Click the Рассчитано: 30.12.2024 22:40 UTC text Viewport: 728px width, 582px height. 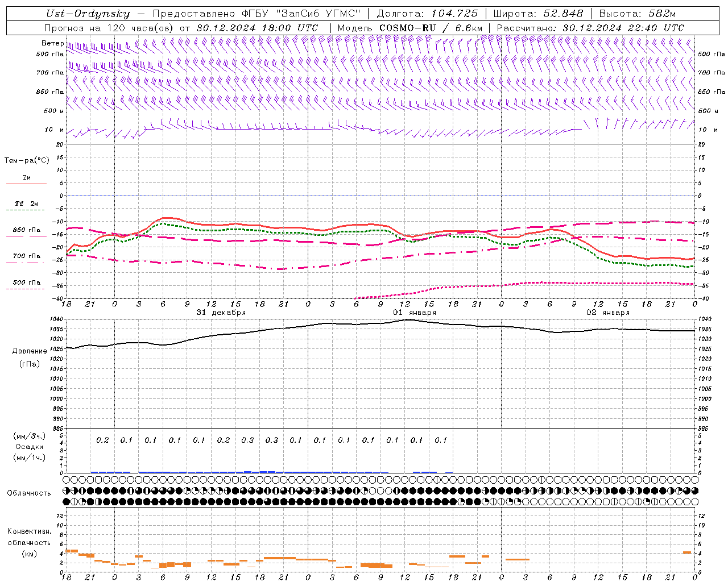(x=590, y=28)
